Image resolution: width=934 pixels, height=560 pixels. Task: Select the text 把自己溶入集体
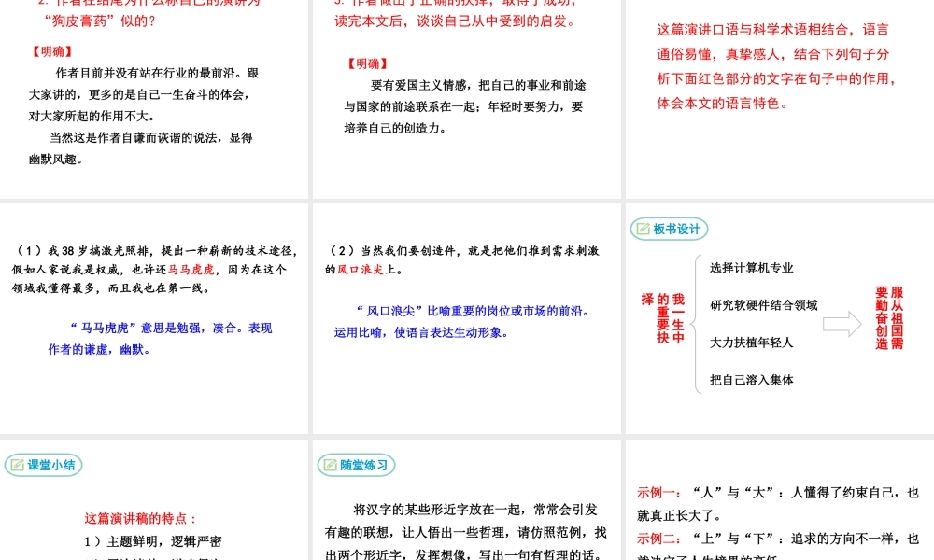click(x=752, y=380)
